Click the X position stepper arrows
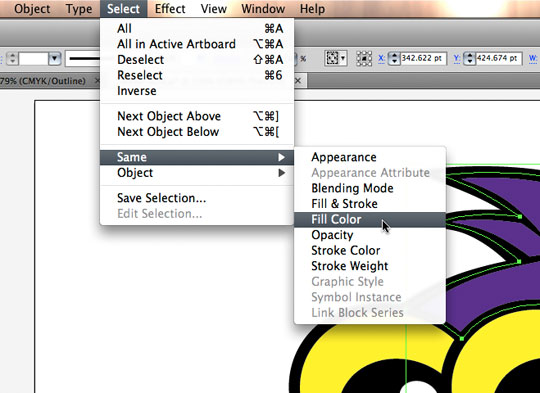The width and height of the screenshot is (540, 393). 394,59
